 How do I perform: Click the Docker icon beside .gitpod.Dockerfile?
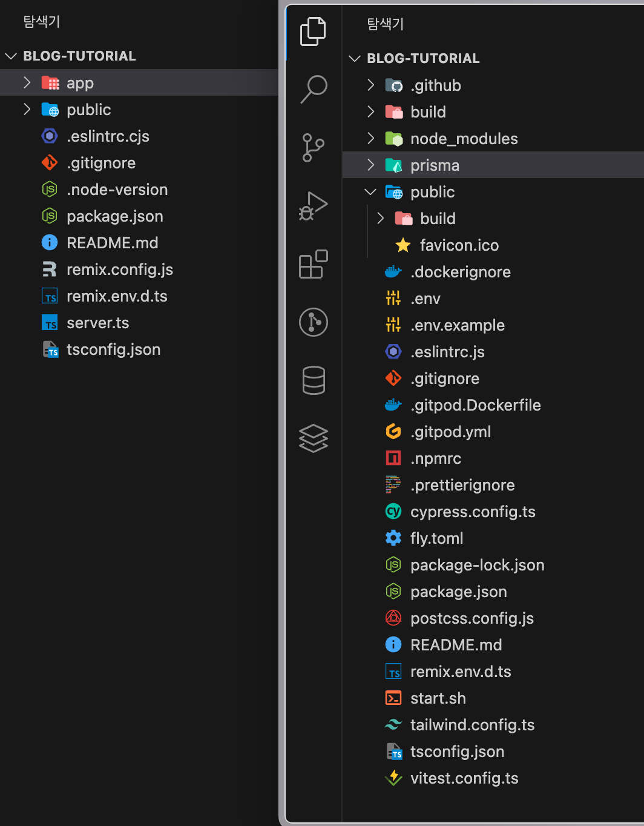click(393, 405)
